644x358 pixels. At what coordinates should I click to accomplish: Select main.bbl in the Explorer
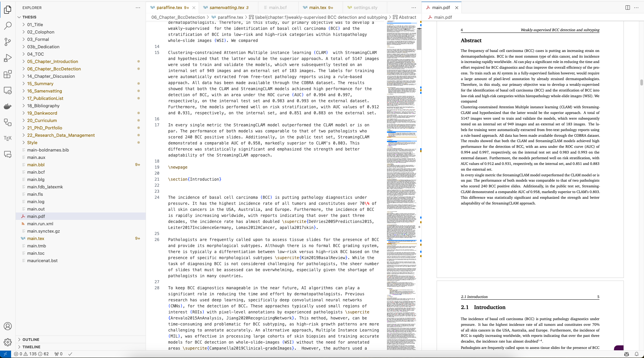point(35,165)
